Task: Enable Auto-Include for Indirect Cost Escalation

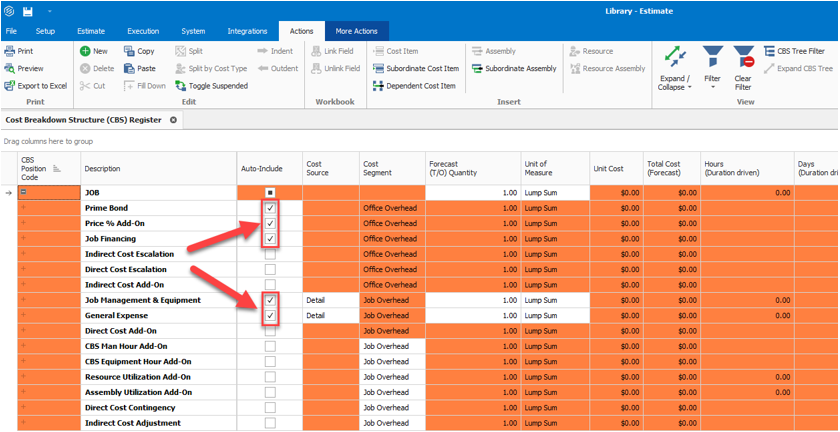Action: (270, 254)
